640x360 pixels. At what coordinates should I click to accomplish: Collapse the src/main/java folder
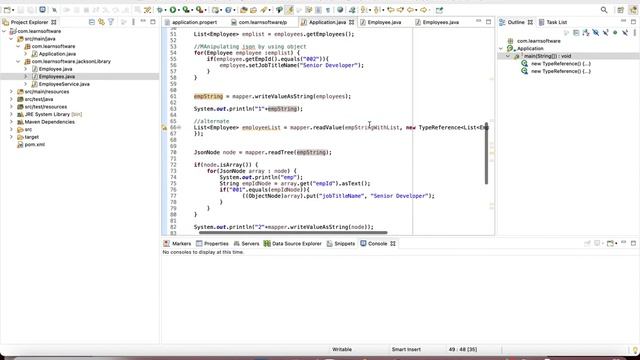pyautogui.click(x=11, y=39)
